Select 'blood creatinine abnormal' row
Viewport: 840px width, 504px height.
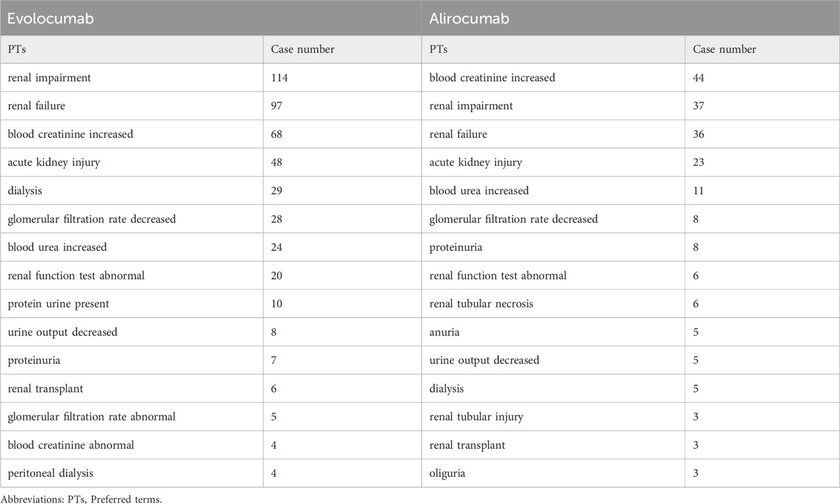[211, 445]
